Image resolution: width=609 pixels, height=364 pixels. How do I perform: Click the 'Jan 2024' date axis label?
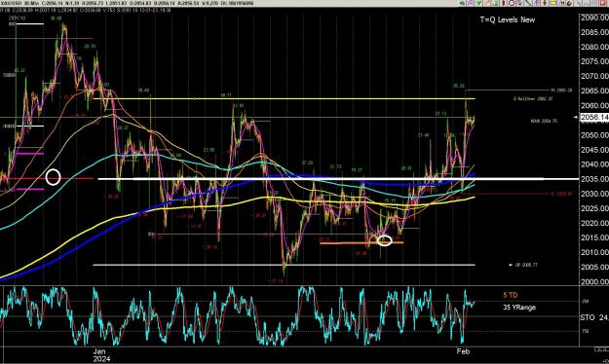click(101, 354)
